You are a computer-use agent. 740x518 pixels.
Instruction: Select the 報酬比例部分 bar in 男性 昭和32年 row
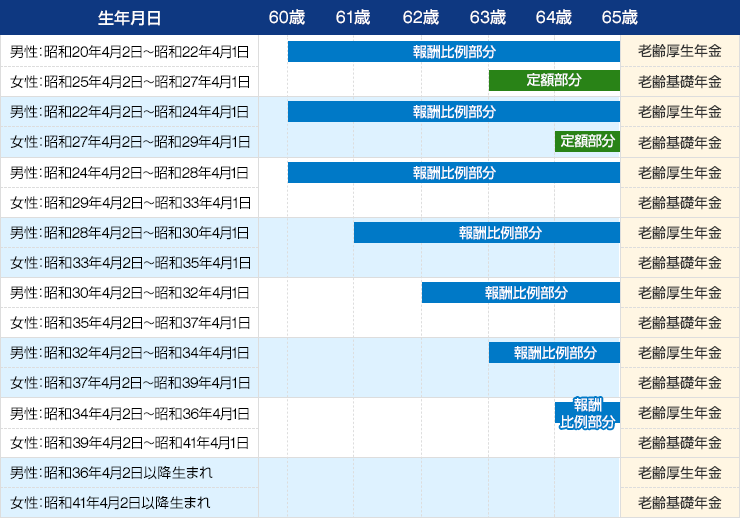[x=554, y=352]
